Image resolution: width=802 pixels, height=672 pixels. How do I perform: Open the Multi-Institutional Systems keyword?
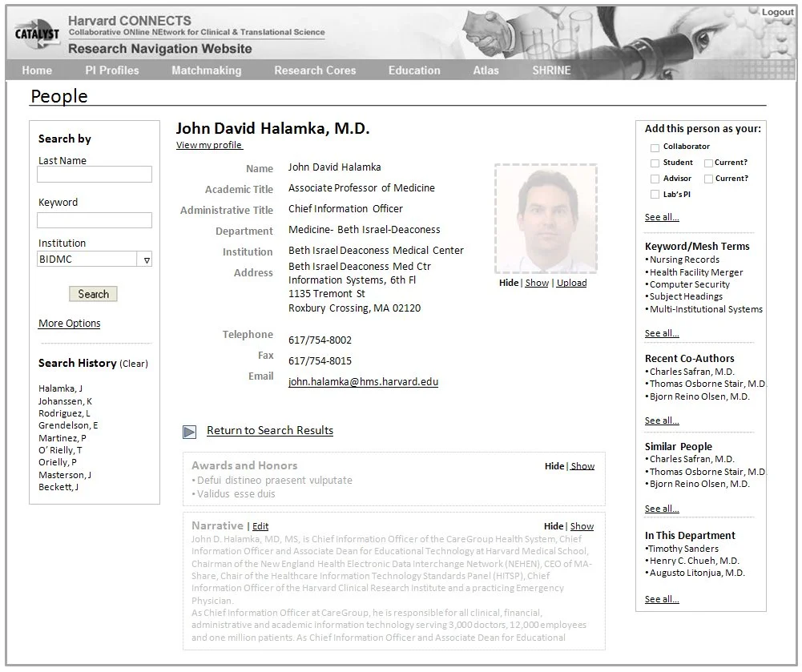tap(706, 309)
